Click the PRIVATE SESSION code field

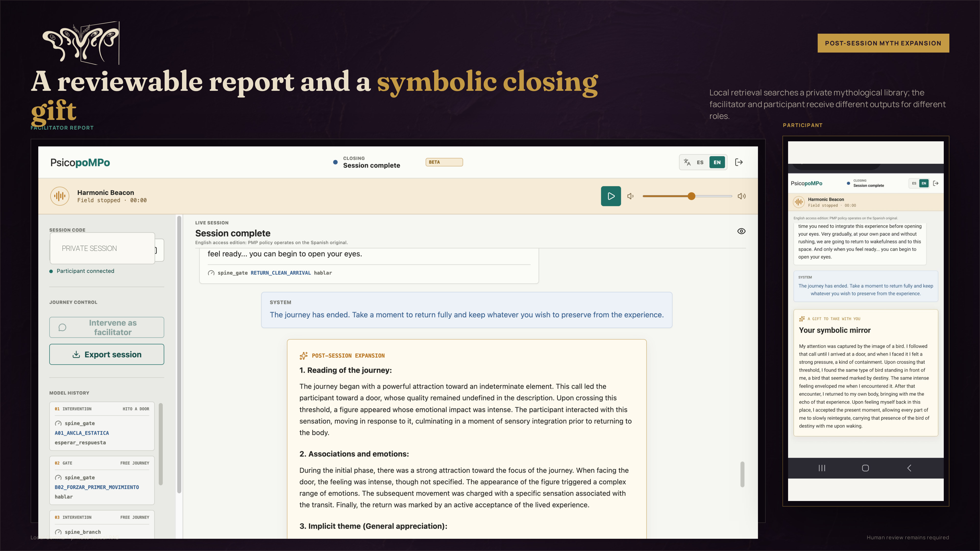[102, 248]
